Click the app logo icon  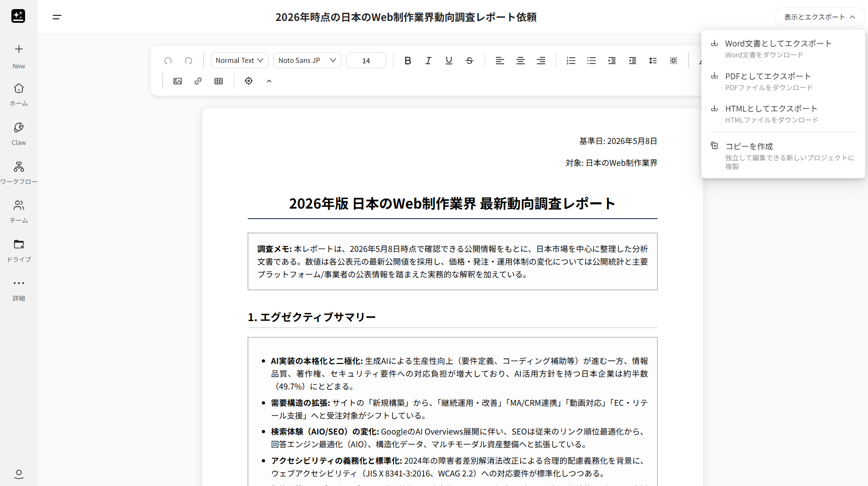18,16
